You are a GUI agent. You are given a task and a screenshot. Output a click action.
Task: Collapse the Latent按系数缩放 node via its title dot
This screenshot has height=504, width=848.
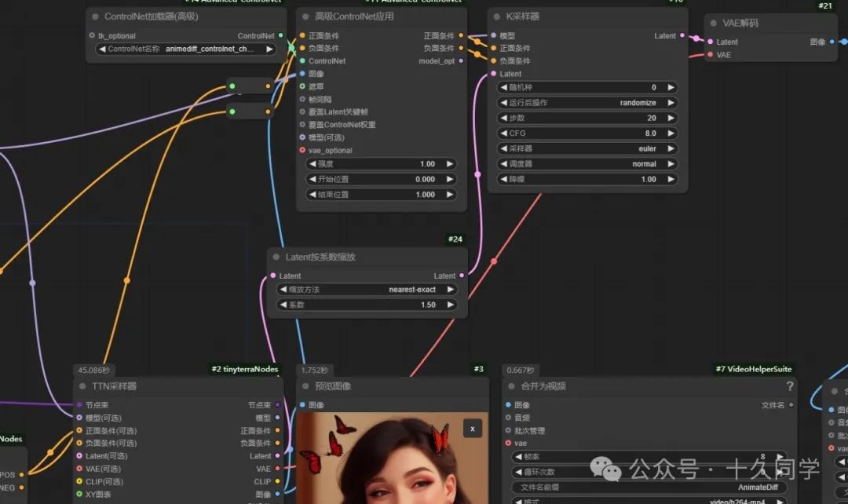point(276,257)
